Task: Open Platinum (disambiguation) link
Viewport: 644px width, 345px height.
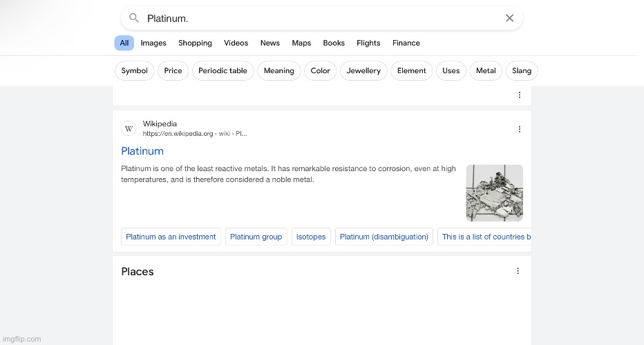Action: click(x=384, y=237)
